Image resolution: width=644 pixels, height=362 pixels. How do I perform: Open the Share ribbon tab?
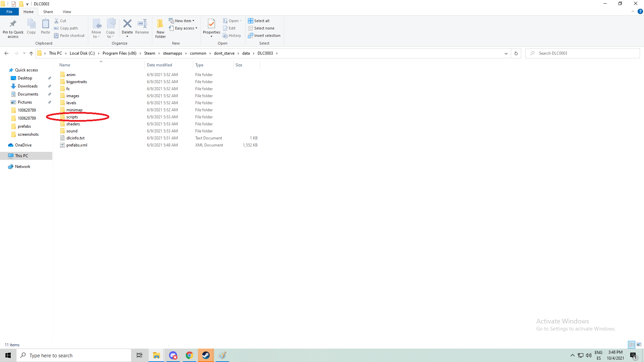point(48,12)
